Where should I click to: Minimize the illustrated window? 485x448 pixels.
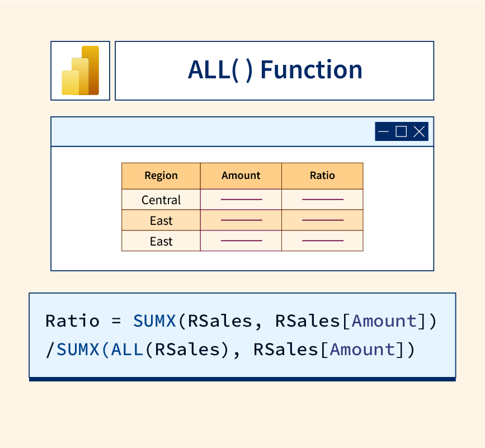383,131
